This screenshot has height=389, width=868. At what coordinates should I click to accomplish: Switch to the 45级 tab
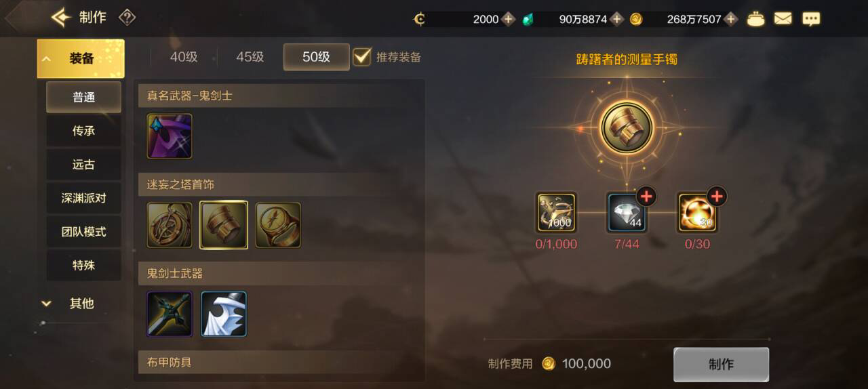(250, 57)
